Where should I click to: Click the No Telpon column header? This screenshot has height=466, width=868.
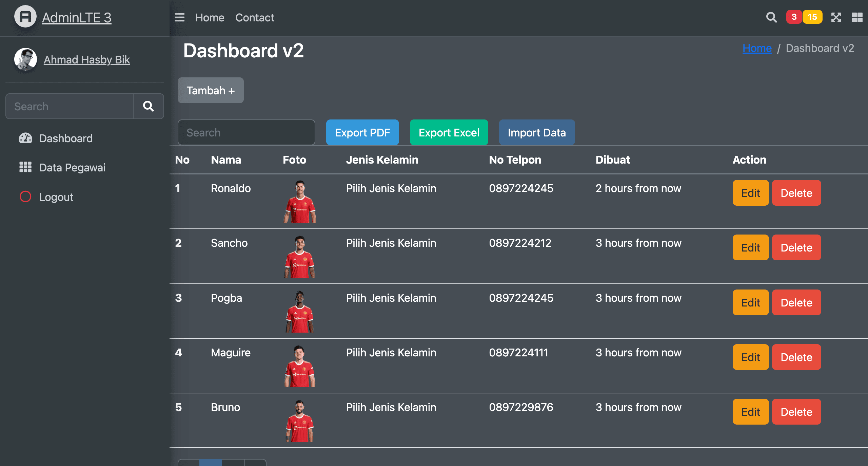click(515, 160)
